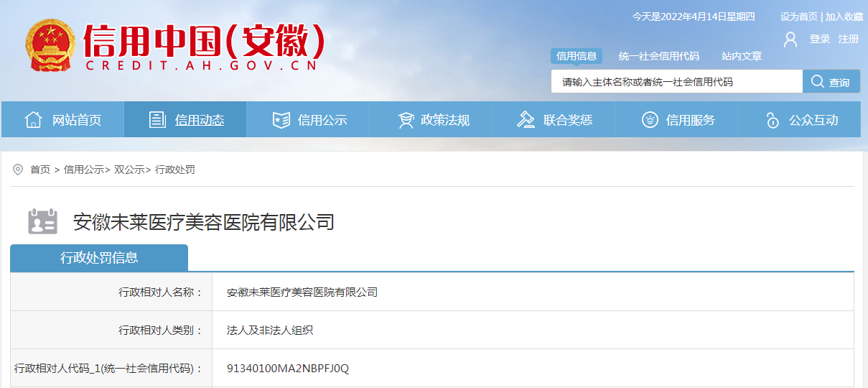The width and height of the screenshot is (868, 388).
Task: Click the 登录 link
Action: [820, 39]
